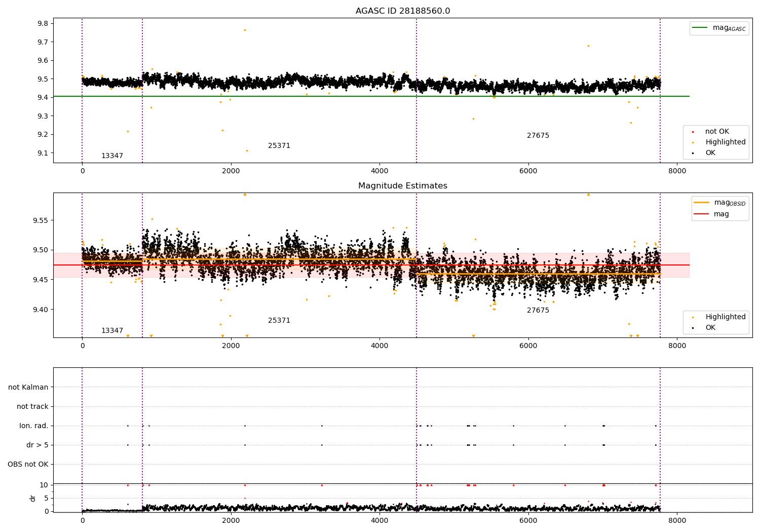Click the green horizontal AGASC magnitude line
760x532 pixels.
[371, 96]
